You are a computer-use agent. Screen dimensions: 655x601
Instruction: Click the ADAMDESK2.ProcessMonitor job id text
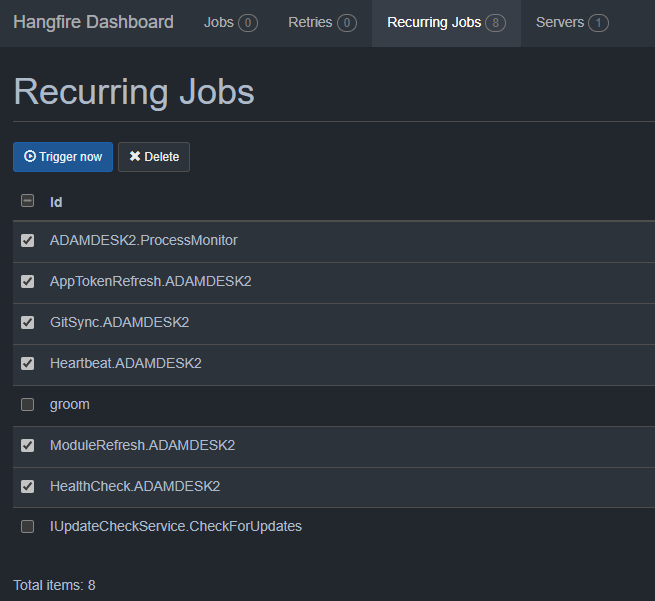[x=144, y=241]
